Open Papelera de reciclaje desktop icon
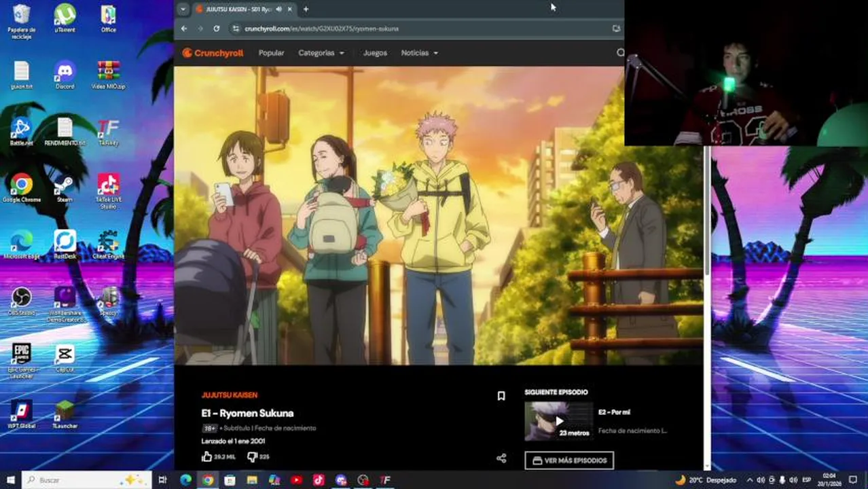 point(22,22)
